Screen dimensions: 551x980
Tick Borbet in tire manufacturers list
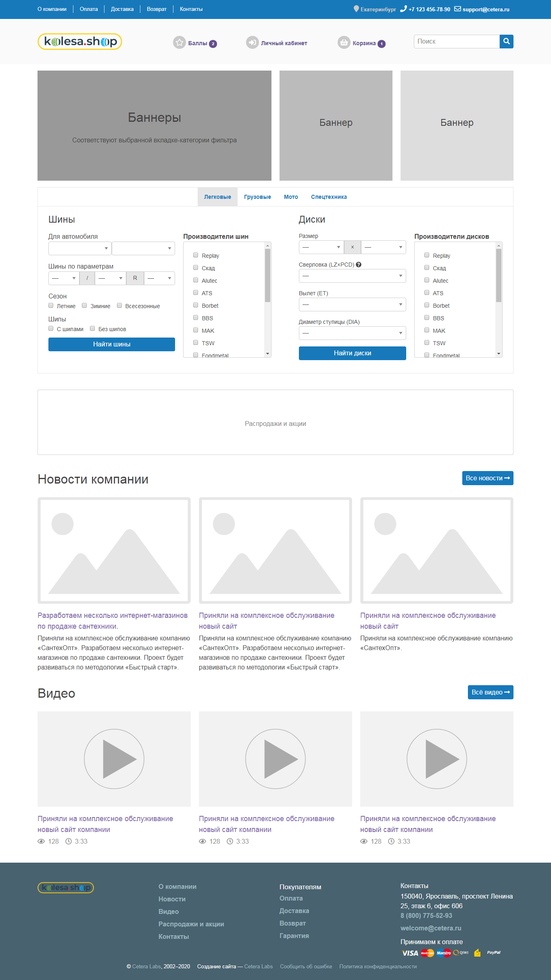(196, 305)
